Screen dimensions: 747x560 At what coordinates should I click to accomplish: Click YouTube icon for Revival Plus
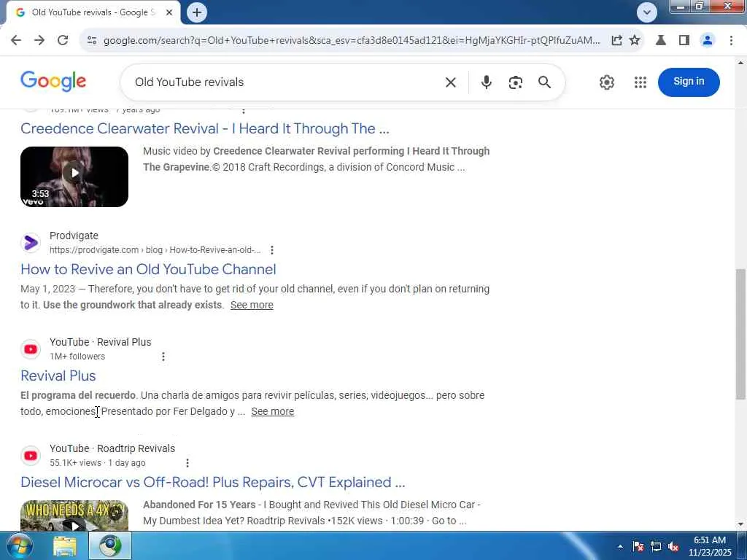pos(31,349)
